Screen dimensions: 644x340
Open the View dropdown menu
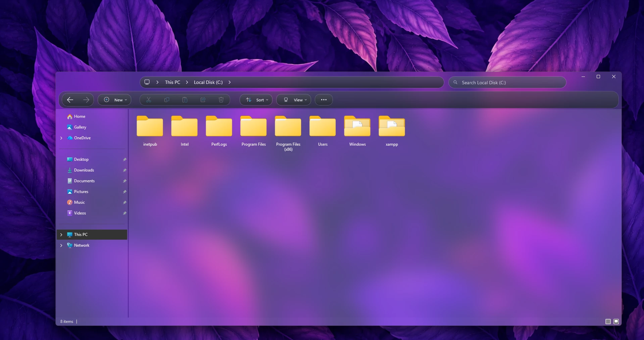294,100
